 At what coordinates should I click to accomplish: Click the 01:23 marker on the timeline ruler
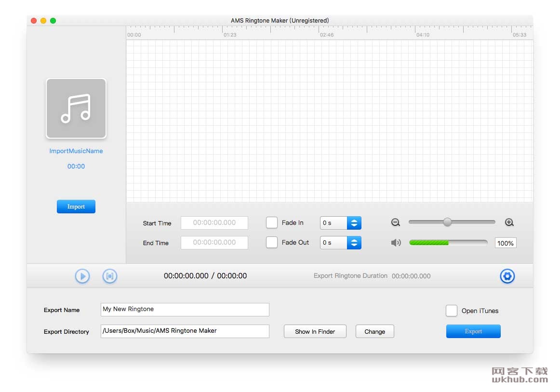tap(230, 35)
